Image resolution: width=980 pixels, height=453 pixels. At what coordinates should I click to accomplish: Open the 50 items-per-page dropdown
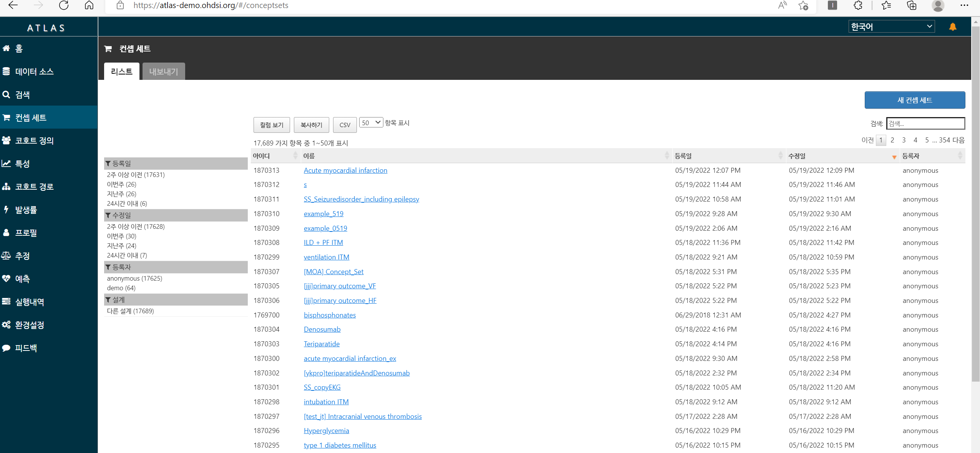tap(371, 123)
